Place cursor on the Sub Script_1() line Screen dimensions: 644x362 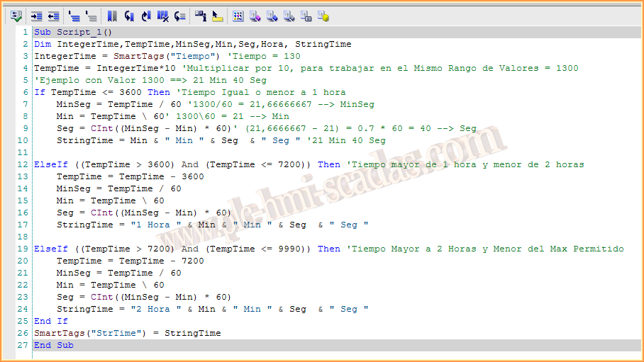74,32
